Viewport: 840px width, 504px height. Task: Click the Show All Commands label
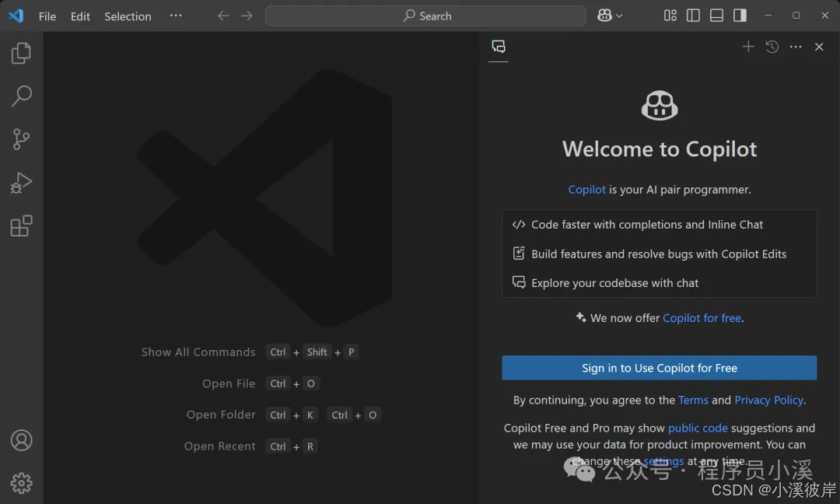coord(198,352)
